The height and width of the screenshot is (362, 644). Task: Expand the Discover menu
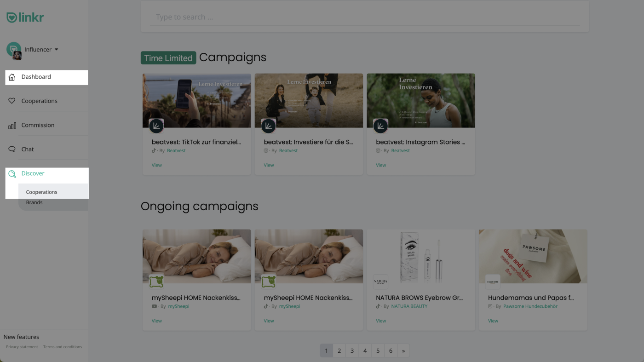click(33, 173)
